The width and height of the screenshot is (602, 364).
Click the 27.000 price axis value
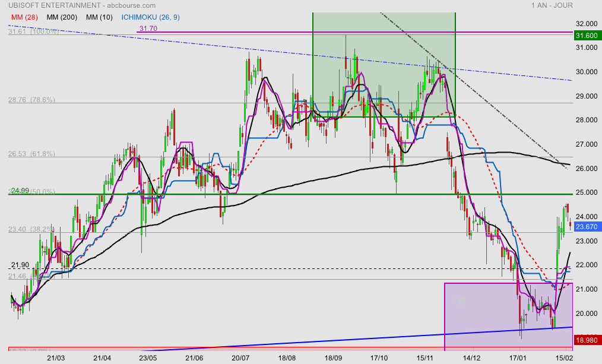pyautogui.click(x=587, y=144)
